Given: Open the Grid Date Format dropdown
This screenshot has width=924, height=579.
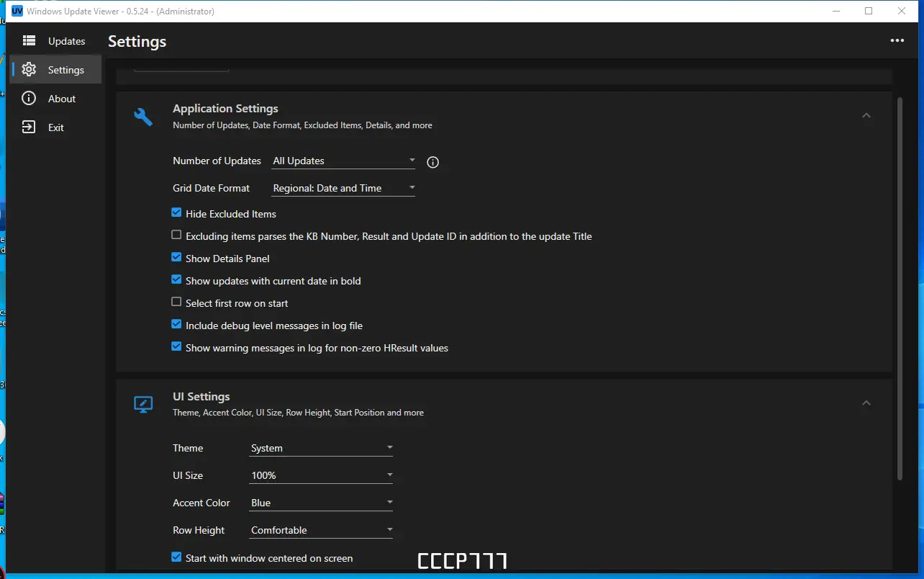Looking at the screenshot, I should (344, 188).
